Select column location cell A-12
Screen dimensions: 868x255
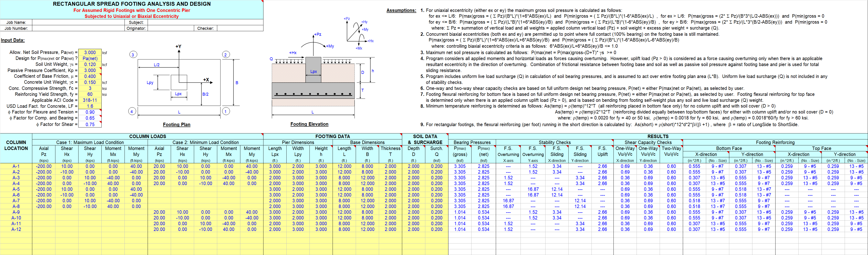16,229
